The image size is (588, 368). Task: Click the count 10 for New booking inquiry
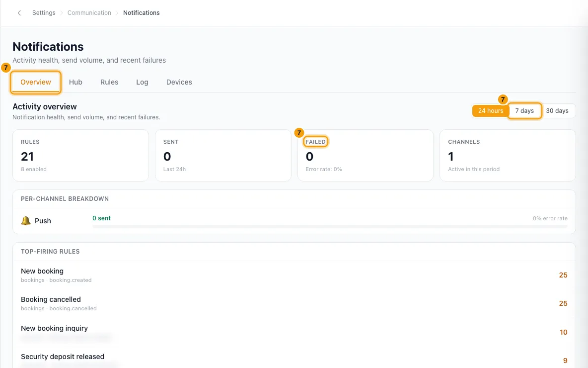[x=564, y=332]
